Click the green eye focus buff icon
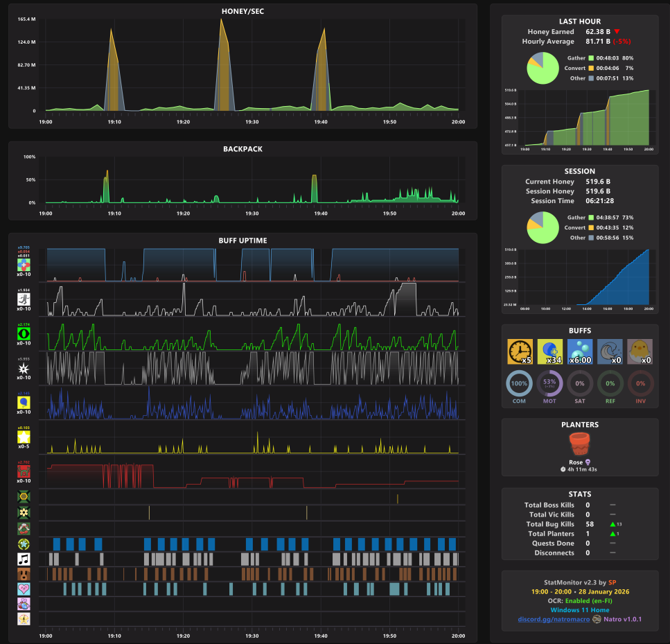This screenshot has width=670, height=644. pyautogui.click(x=24, y=333)
